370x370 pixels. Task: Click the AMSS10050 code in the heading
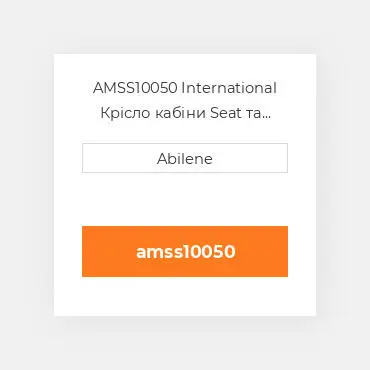(135, 88)
